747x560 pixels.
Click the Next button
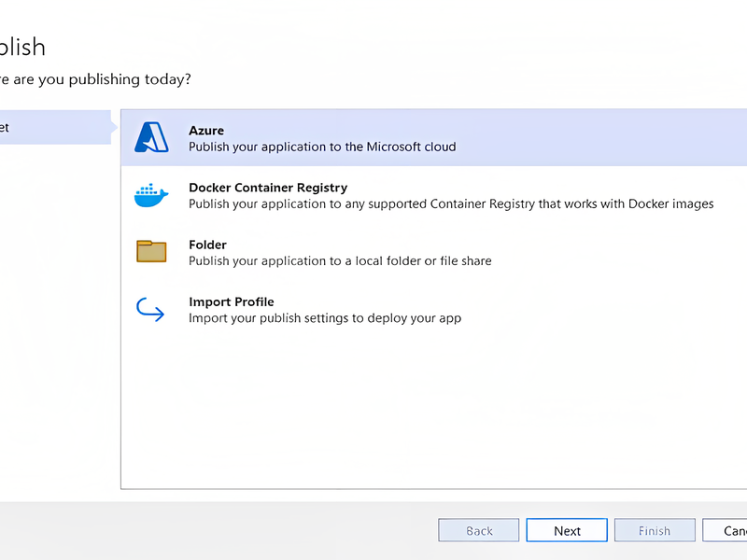coord(567,530)
